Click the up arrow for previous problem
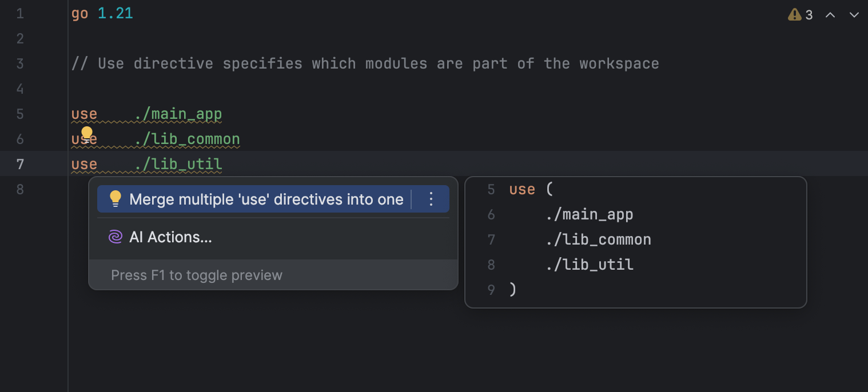Viewport: 868px width, 392px height. click(830, 15)
